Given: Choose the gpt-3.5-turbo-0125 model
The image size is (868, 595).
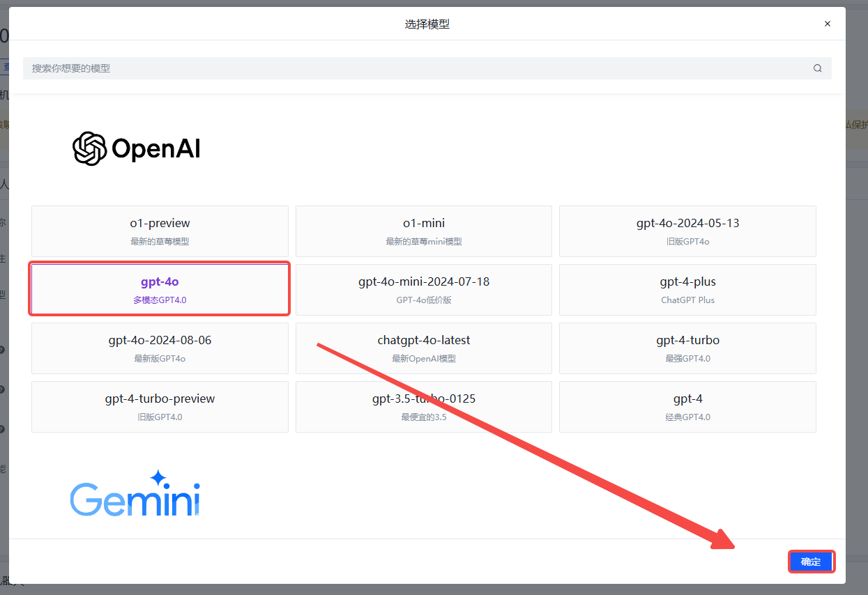Looking at the screenshot, I should pyautogui.click(x=424, y=407).
